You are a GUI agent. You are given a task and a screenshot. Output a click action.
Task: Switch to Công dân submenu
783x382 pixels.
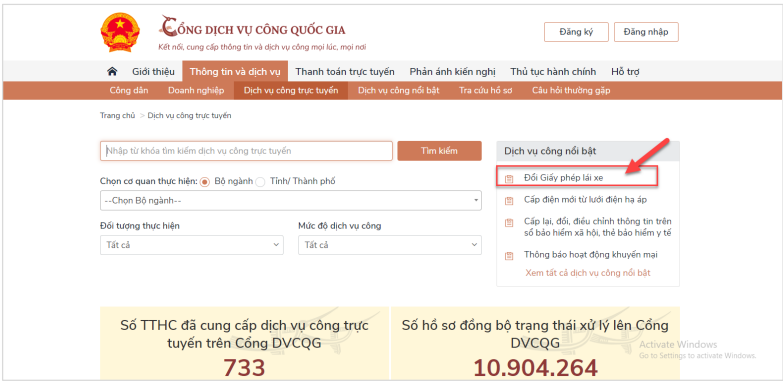(x=129, y=91)
